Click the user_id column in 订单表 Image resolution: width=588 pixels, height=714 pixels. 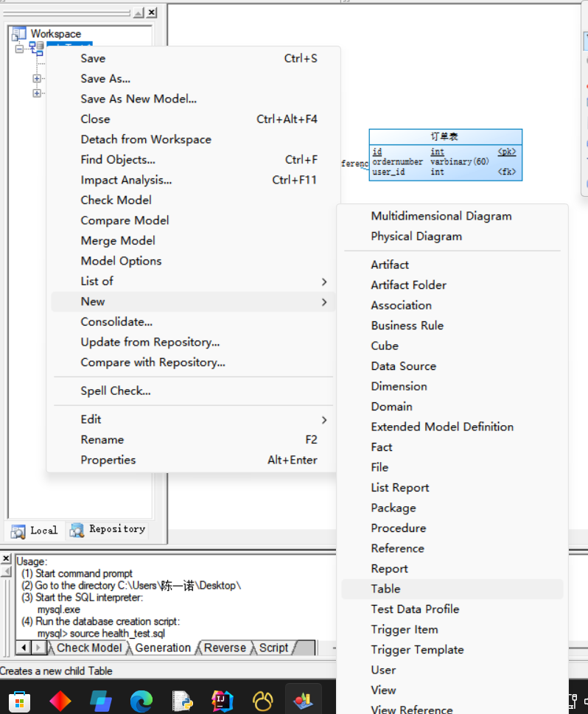point(388,172)
